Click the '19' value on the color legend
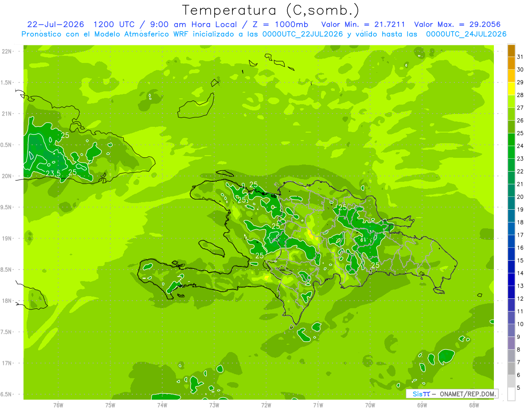Viewport: 532px width, 411px height. 520,210
